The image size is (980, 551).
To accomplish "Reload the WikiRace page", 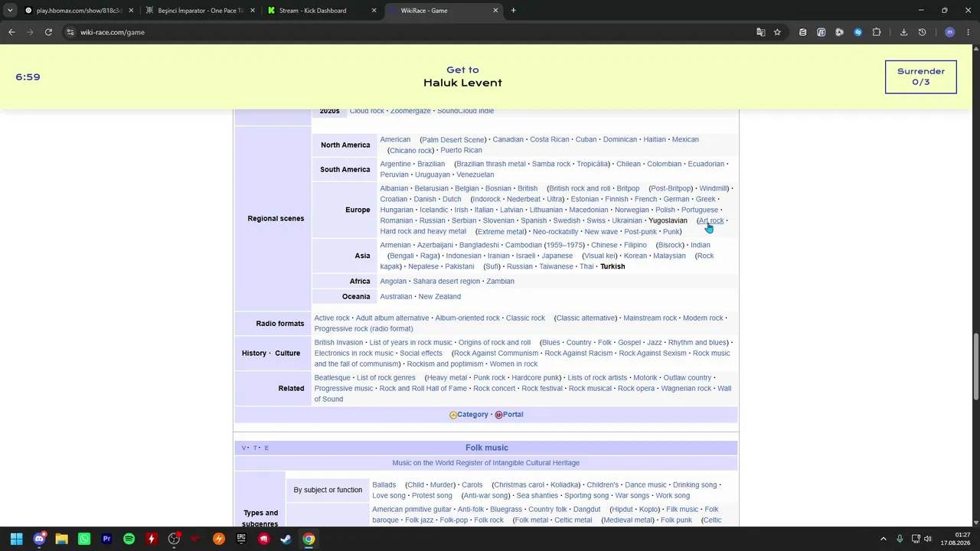I will (x=48, y=32).
